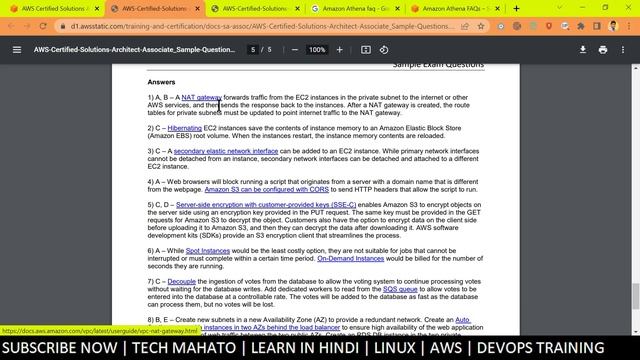Viewport: 640px width, 360px height.
Task: Click the PDF vertical scrollbar thumb
Action: (x=636, y=296)
